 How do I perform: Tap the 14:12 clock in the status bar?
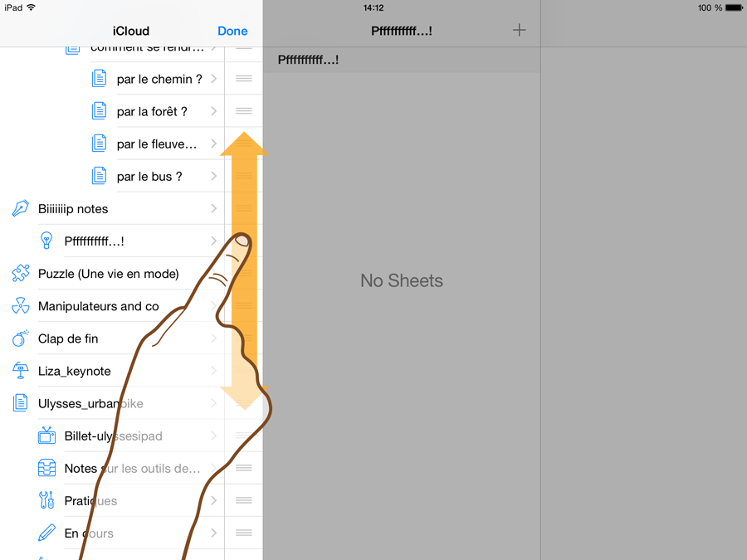[373, 7]
